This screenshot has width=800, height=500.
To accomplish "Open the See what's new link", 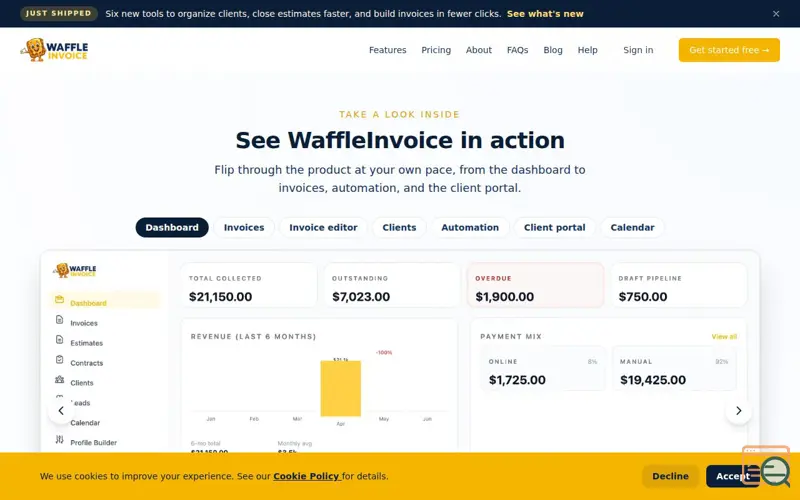I will click(x=545, y=14).
